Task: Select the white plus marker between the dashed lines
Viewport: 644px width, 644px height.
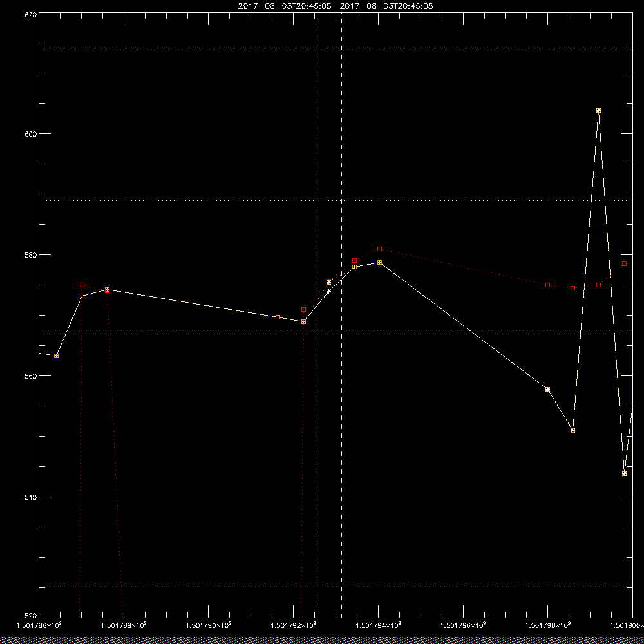Action: 328,291
